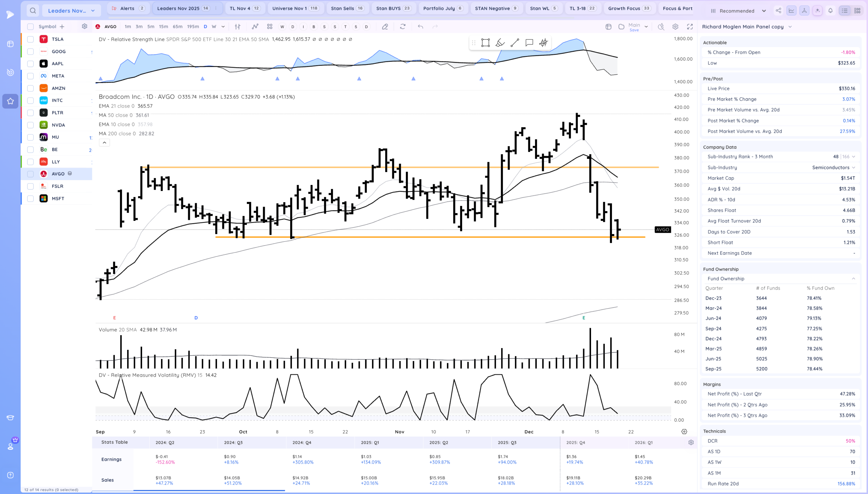Collapse the moving average indicator legend
This screenshot has height=494, width=868.
coord(104,143)
